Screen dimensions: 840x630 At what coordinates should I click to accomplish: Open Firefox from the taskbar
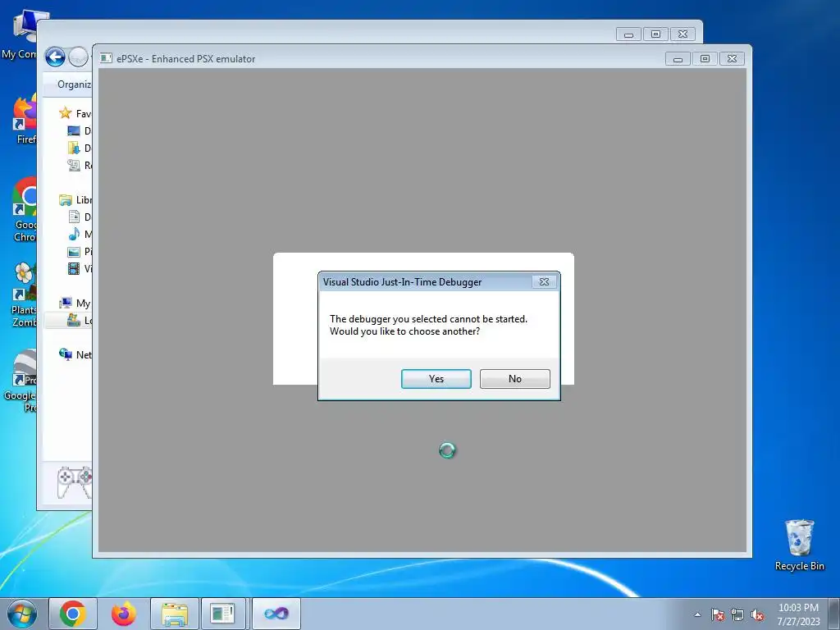124,614
